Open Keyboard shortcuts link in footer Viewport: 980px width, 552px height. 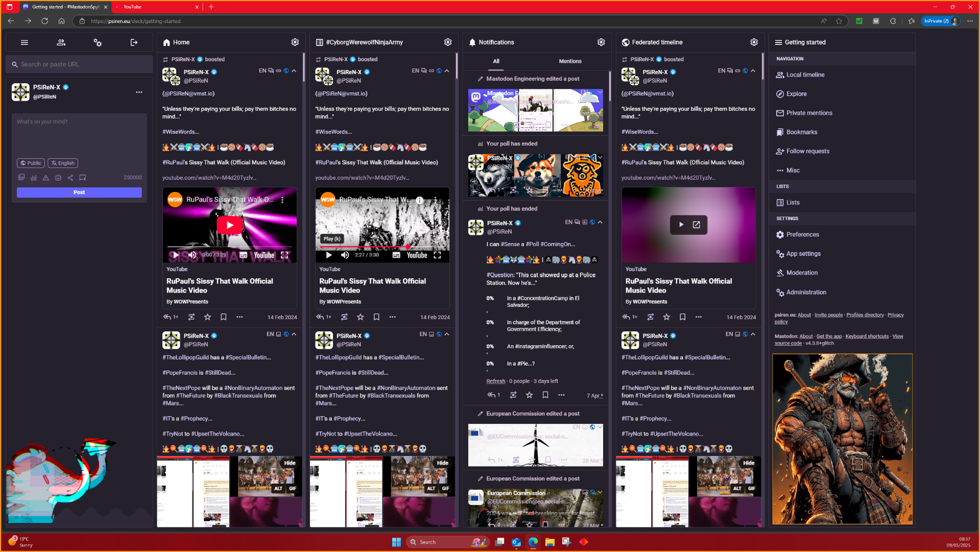(x=867, y=337)
